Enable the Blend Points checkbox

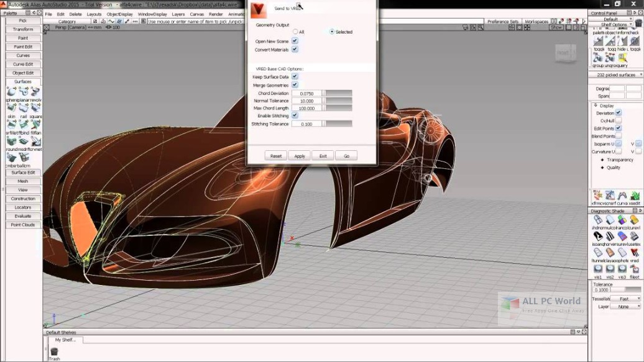click(x=618, y=136)
